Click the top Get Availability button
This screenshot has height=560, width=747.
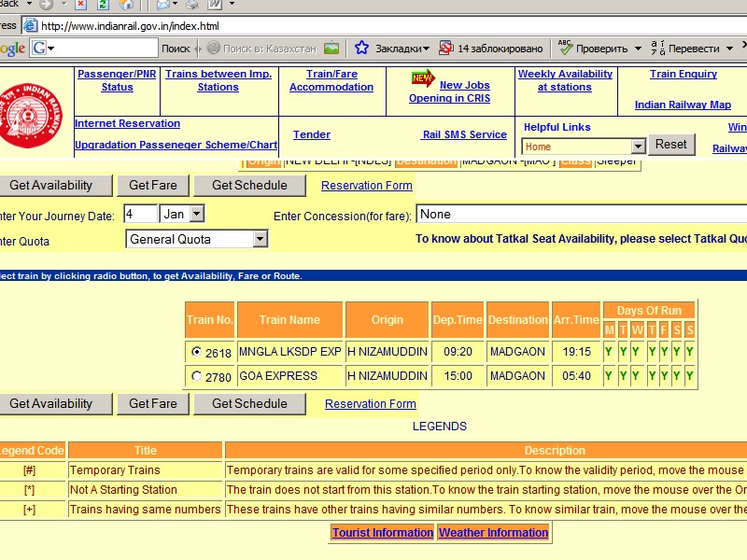tap(51, 185)
